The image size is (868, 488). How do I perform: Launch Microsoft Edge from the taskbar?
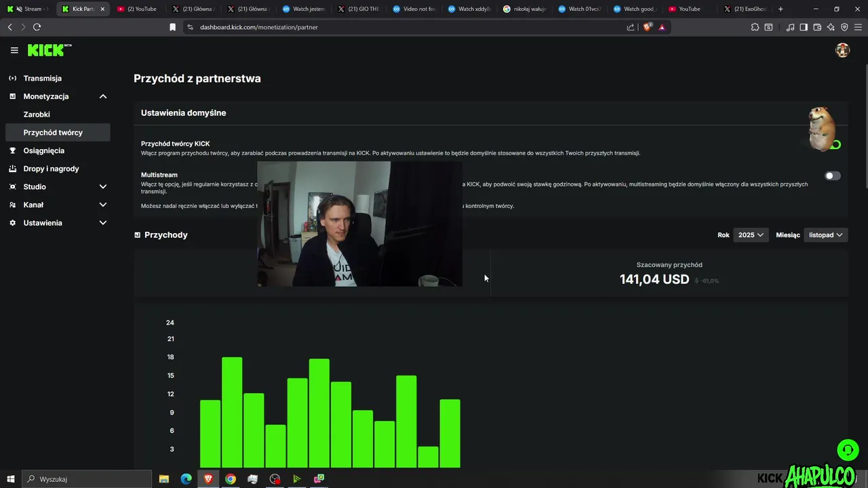point(186,479)
